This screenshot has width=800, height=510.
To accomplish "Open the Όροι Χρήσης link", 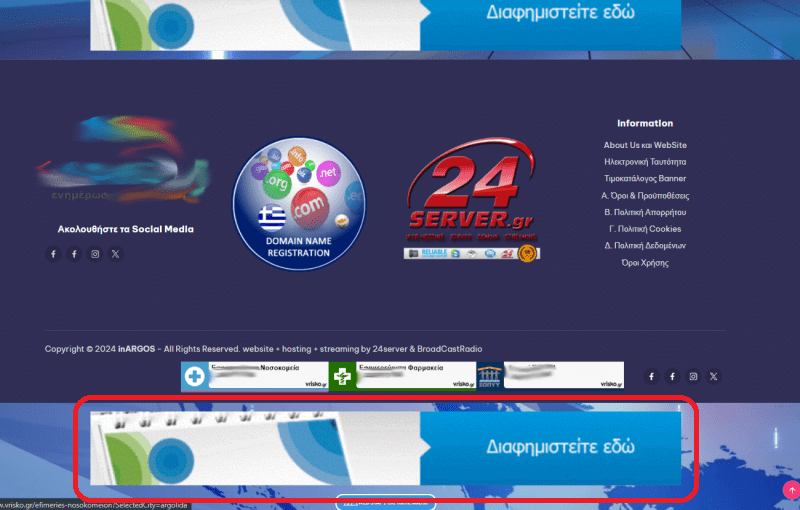I will [645, 263].
